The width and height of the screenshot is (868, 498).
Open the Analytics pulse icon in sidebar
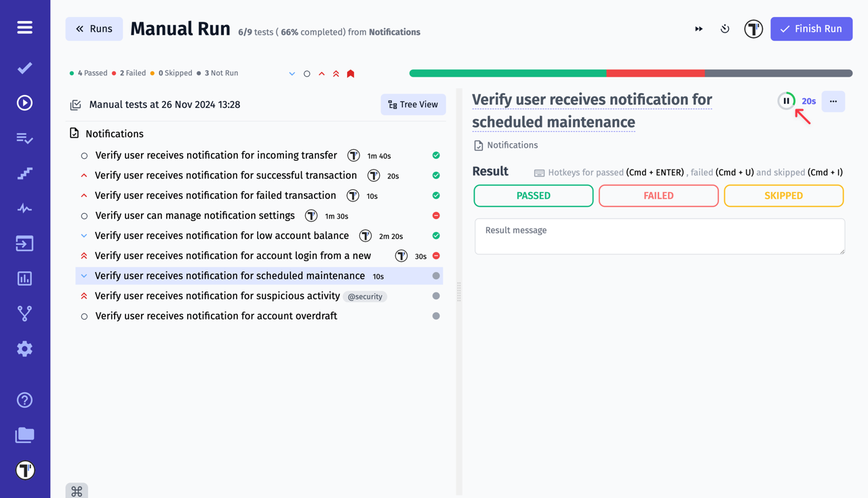point(24,208)
